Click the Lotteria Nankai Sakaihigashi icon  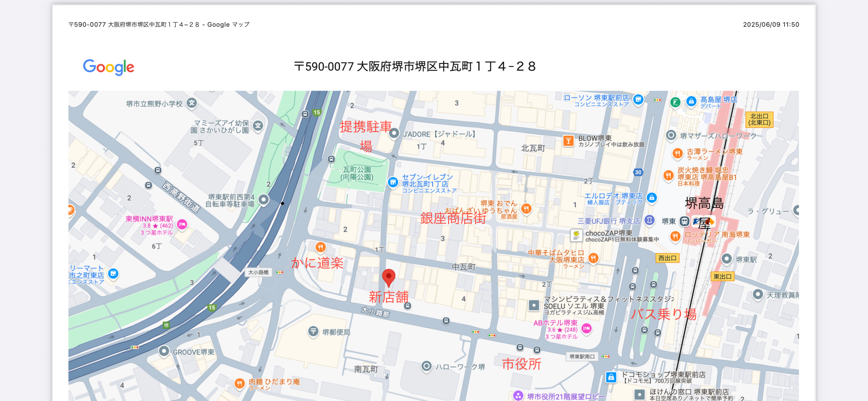[675, 236]
